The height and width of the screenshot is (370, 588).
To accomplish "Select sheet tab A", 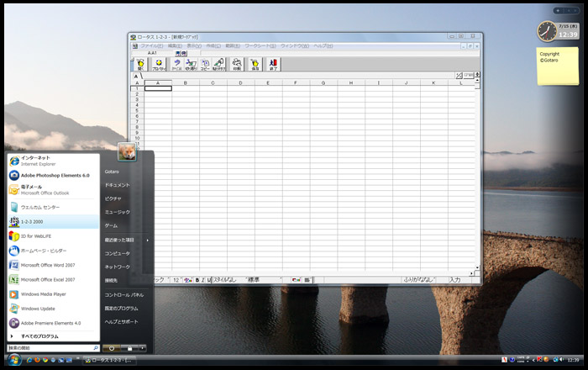I will [x=136, y=77].
